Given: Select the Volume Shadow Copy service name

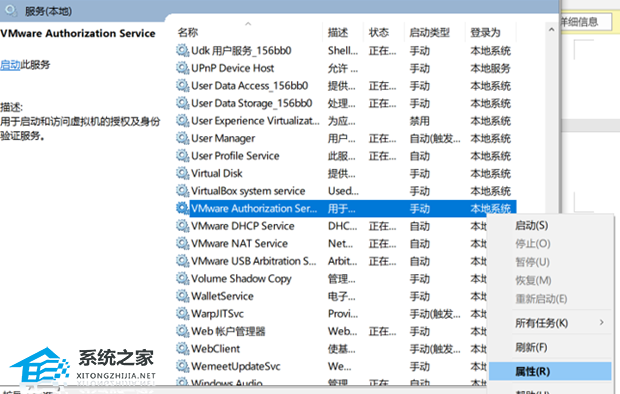Looking at the screenshot, I should click(241, 278).
